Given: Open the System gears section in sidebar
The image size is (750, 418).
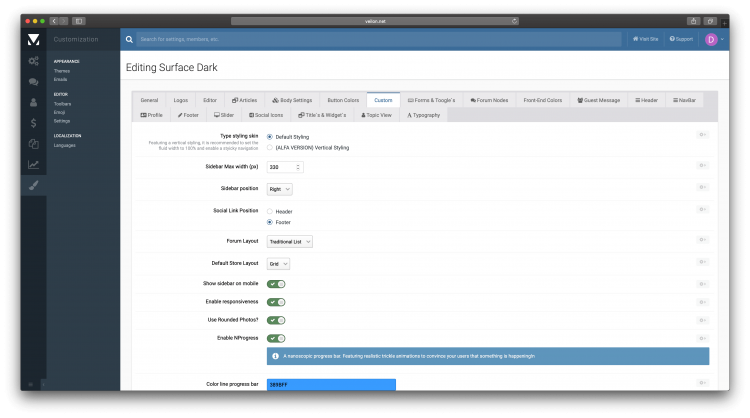Looking at the screenshot, I should tap(33, 61).
